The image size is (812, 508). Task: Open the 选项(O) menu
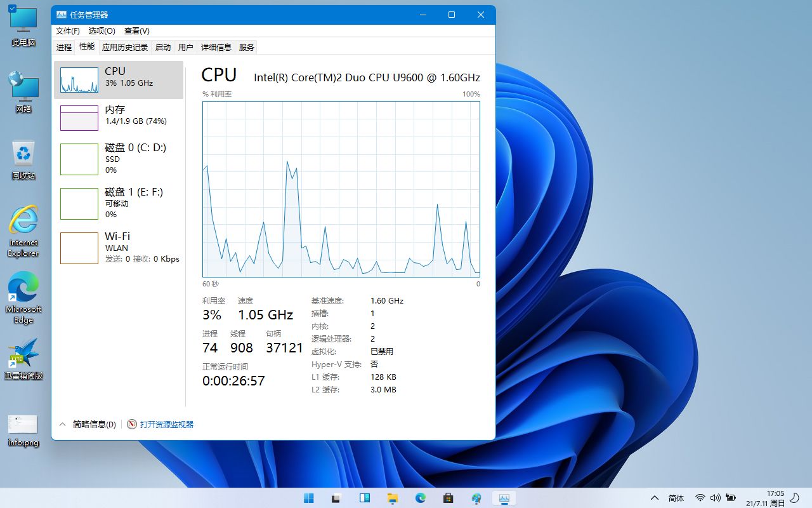(101, 31)
